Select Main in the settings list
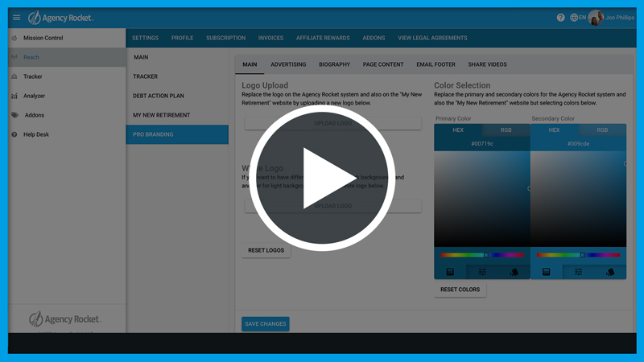This screenshot has width=644, height=362. (177, 57)
